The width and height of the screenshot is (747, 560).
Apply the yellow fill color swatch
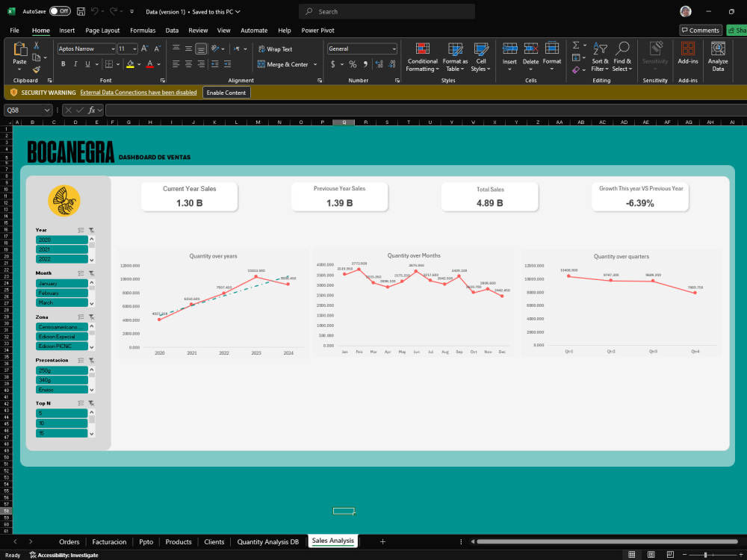click(130, 65)
